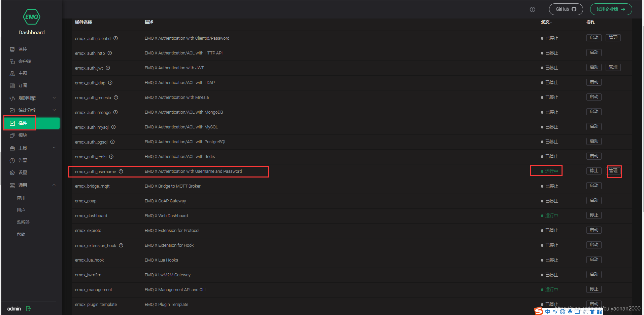The width and height of the screenshot is (644, 315).
Task: Start emqx_auth_redis plugin with 启动
Action: (x=594, y=156)
